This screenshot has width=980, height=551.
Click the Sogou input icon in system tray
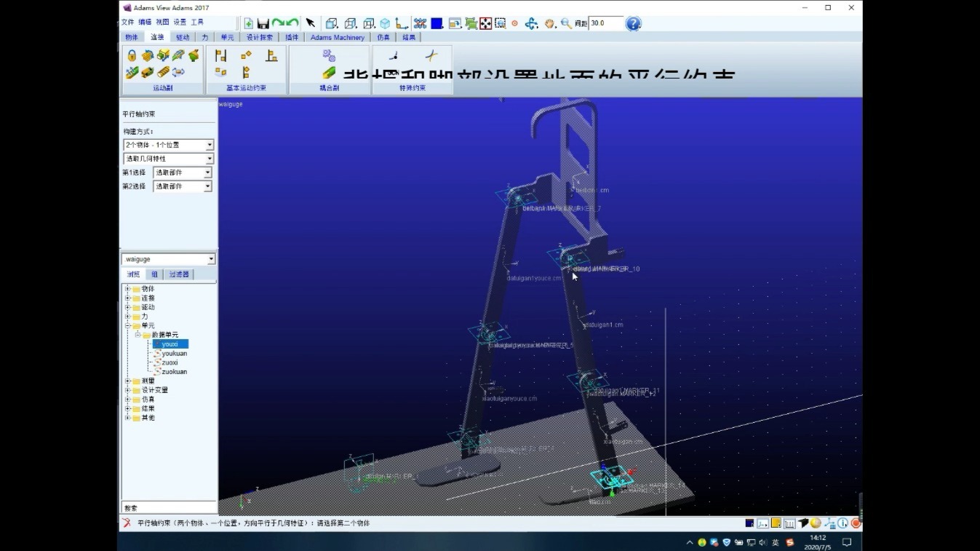(789, 542)
